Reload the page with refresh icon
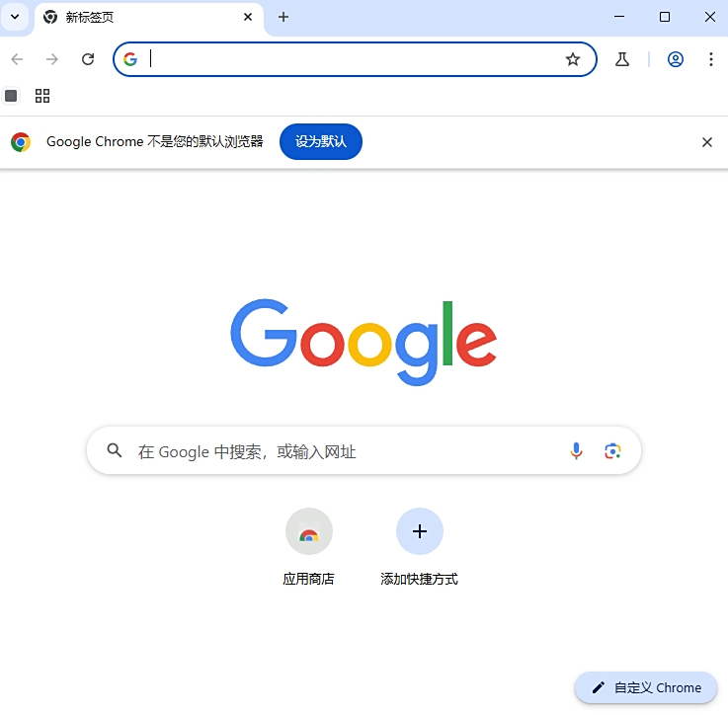 point(88,59)
